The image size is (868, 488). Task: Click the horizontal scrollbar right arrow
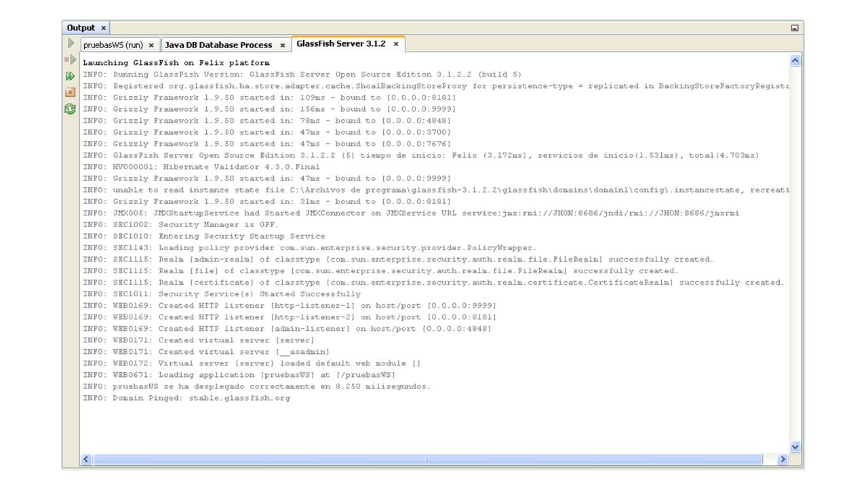pyautogui.click(x=783, y=460)
